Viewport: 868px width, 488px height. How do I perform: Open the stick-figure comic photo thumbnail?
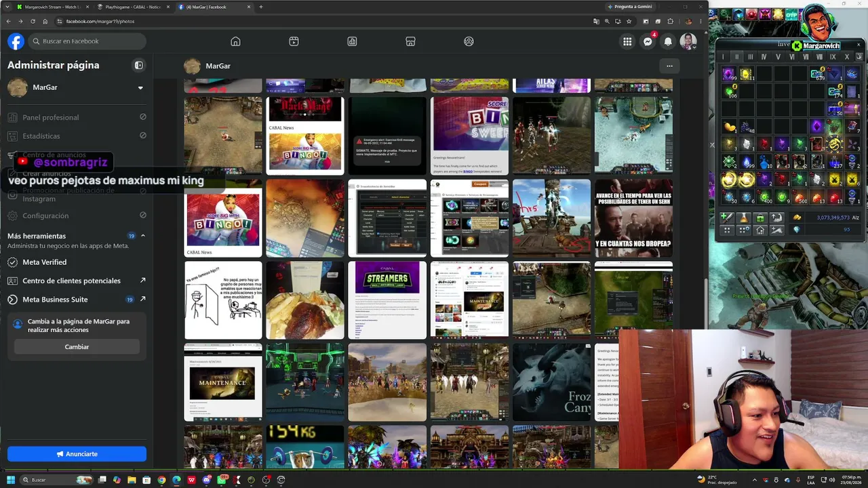[x=223, y=300]
